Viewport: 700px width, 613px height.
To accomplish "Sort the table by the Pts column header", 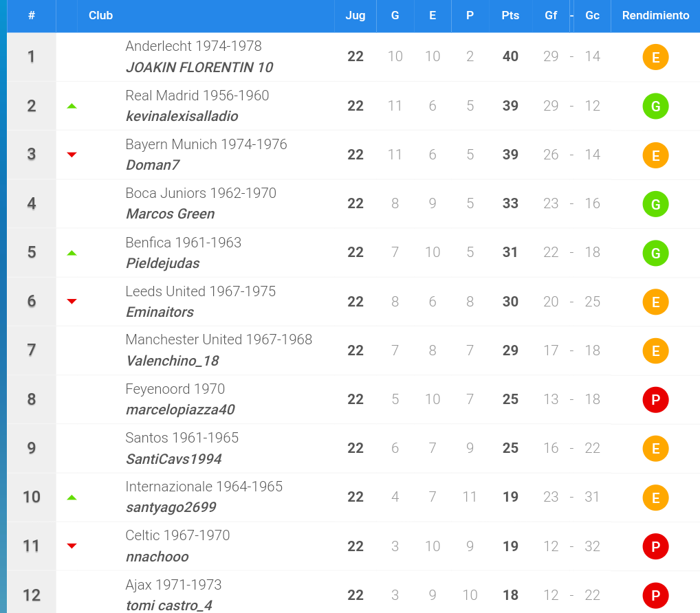I will 510,16.
